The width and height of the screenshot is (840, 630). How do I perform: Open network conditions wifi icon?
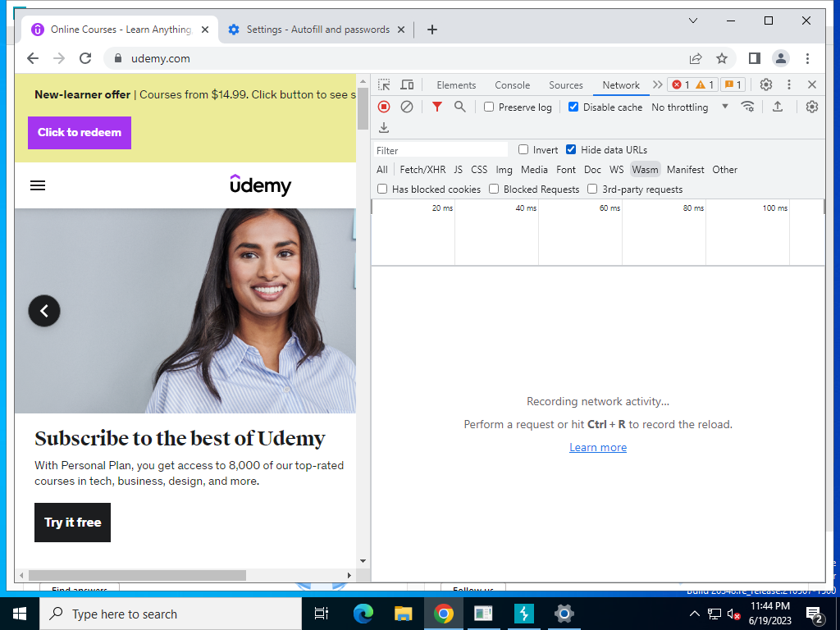tap(748, 107)
